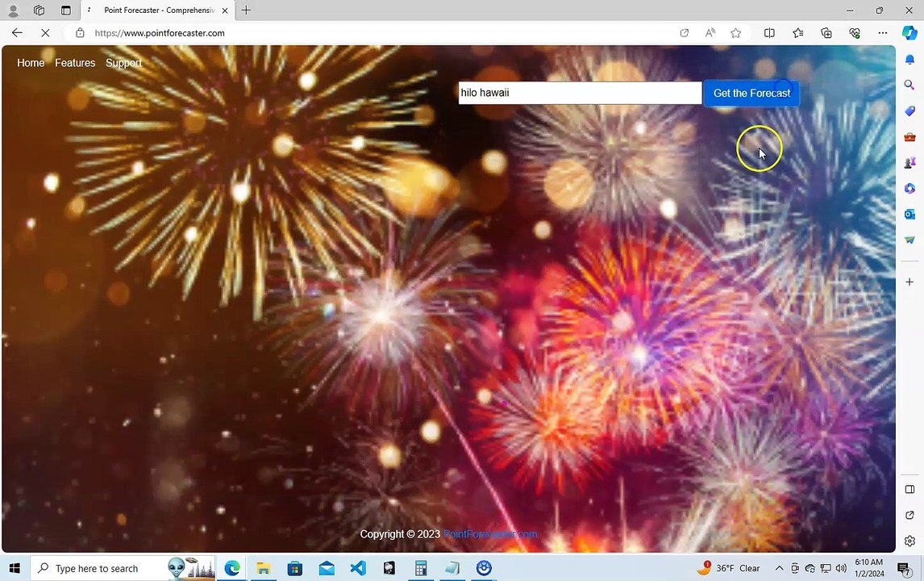Screen dimensions: 924x581
Task: Open a new tab
Action: (x=247, y=10)
